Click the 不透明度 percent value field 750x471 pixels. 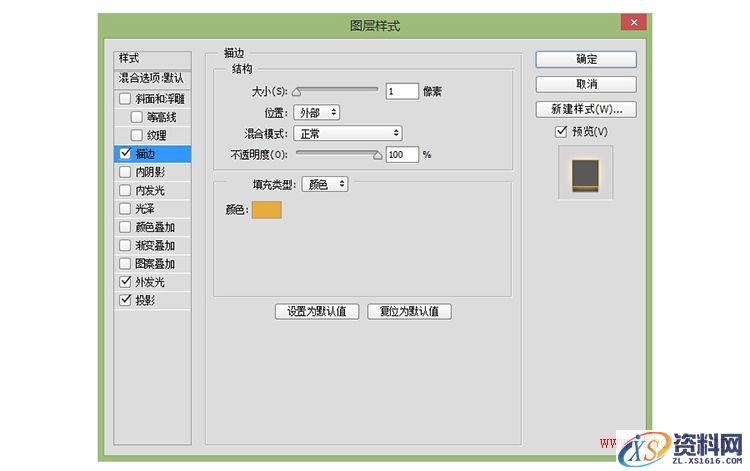point(402,154)
